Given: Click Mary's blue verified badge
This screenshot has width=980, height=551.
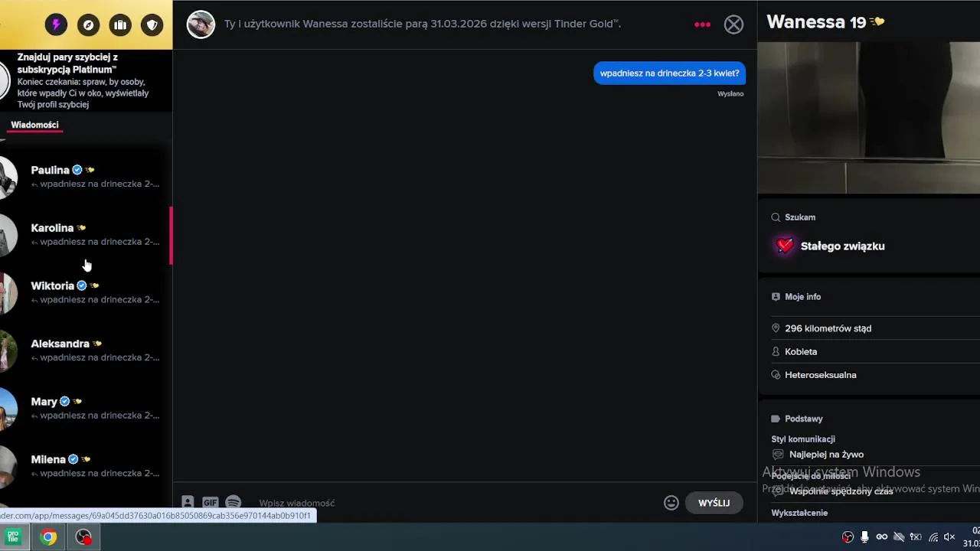Looking at the screenshot, I should (x=65, y=401).
